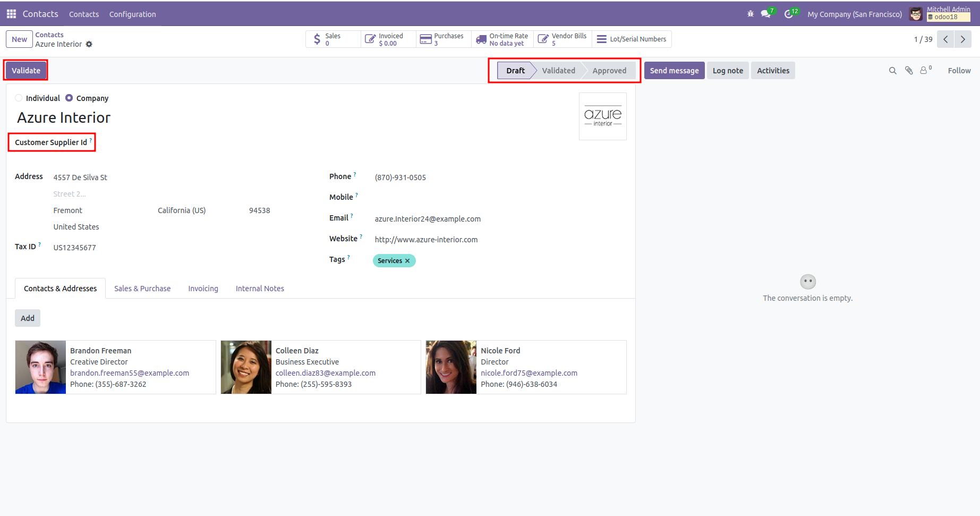Viewport: 980px width, 516px height.
Task: Click Add under Contacts & Addresses
Action: coord(28,318)
